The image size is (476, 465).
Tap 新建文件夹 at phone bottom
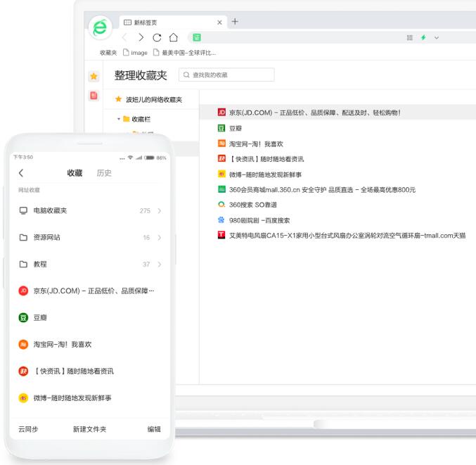(x=89, y=429)
